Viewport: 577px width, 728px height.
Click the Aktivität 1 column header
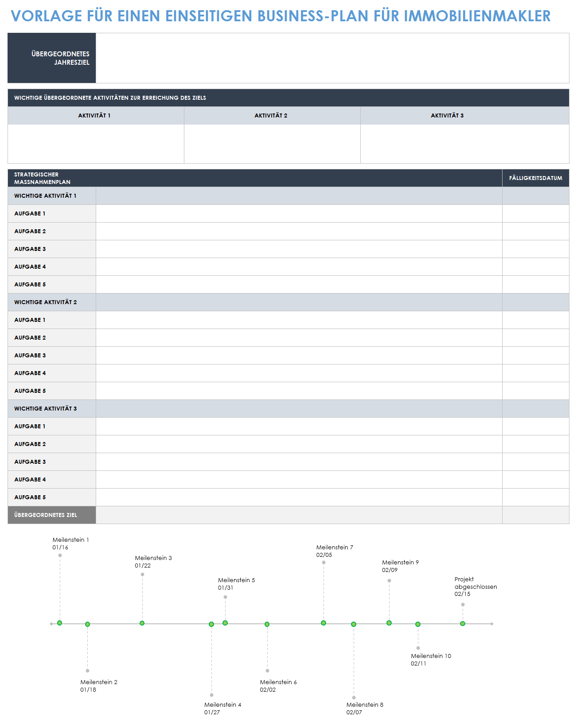tap(96, 116)
